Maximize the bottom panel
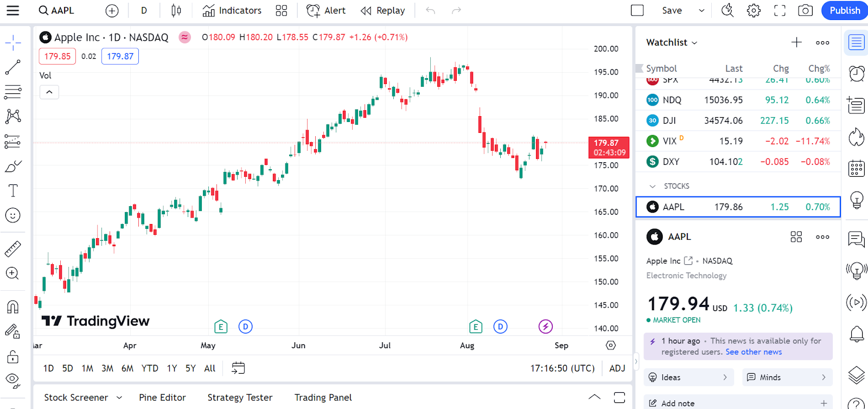The width and height of the screenshot is (868, 409). (x=620, y=397)
